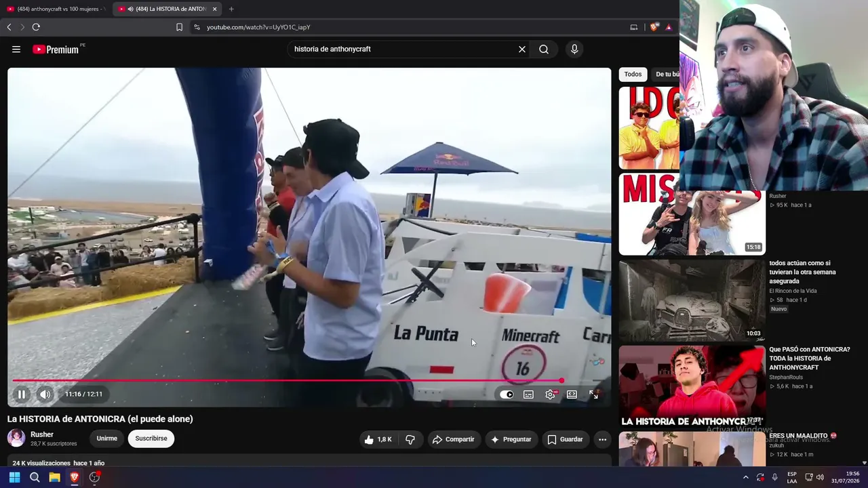
Task: Open the Windows Start menu
Action: pos(14,477)
